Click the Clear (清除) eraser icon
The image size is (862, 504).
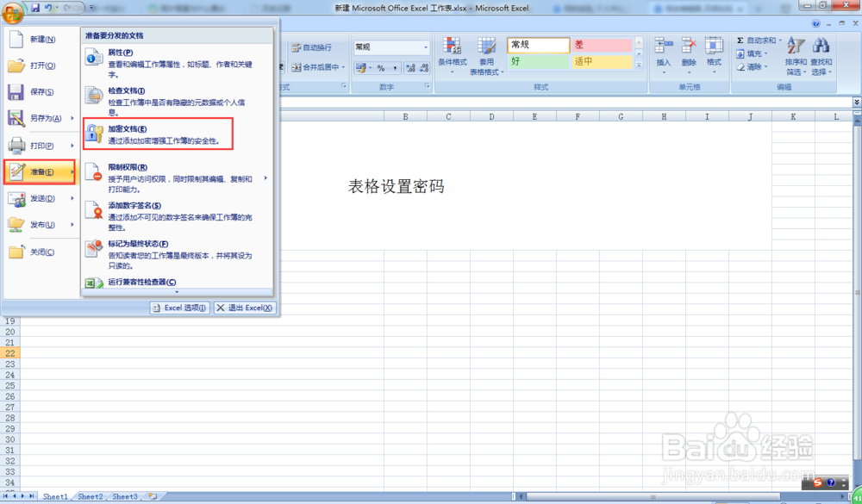[740, 67]
